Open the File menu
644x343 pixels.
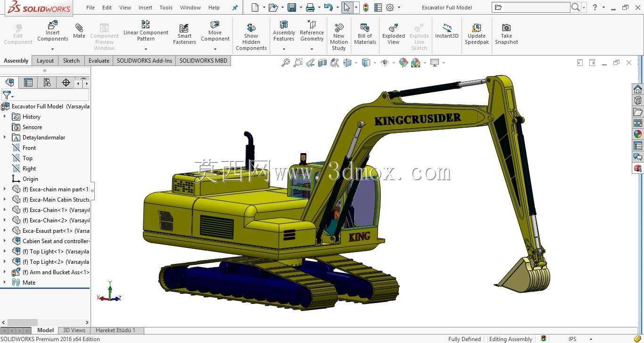91,8
